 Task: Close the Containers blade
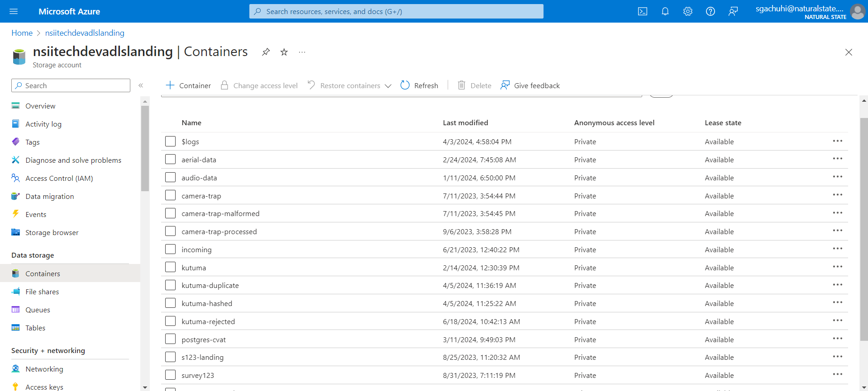point(849,52)
